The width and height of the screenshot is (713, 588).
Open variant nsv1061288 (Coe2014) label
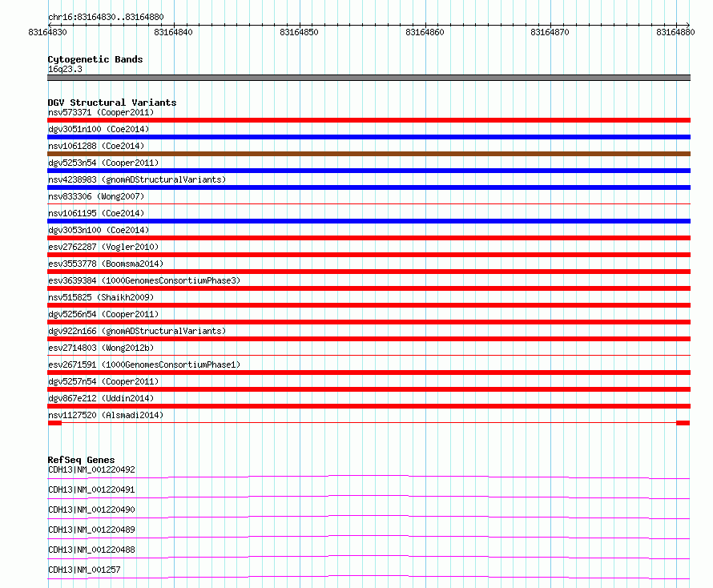[x=96, y=146]
